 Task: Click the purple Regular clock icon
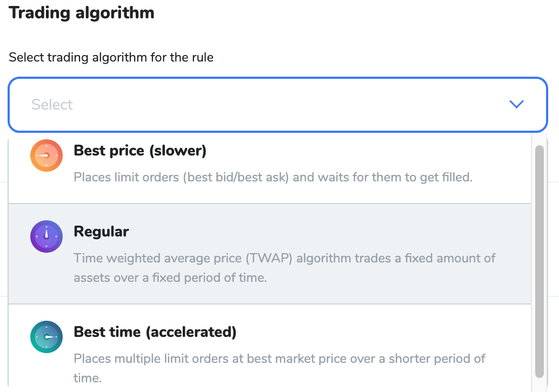point(46,236)
